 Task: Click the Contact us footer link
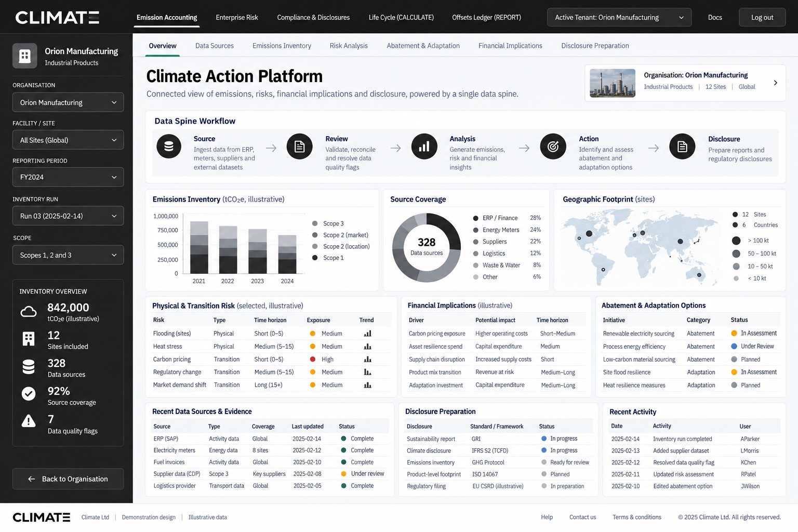583,517
